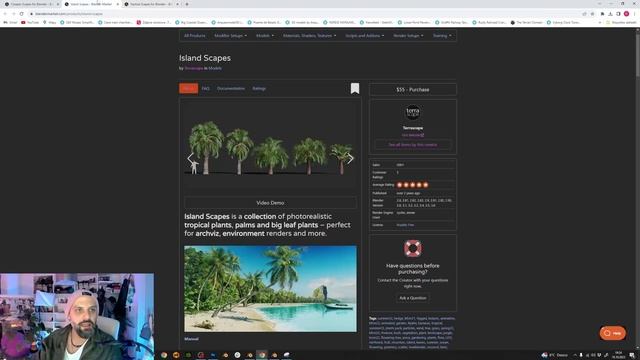
Task: Open the Royalty Free license link
Action: 405,225
